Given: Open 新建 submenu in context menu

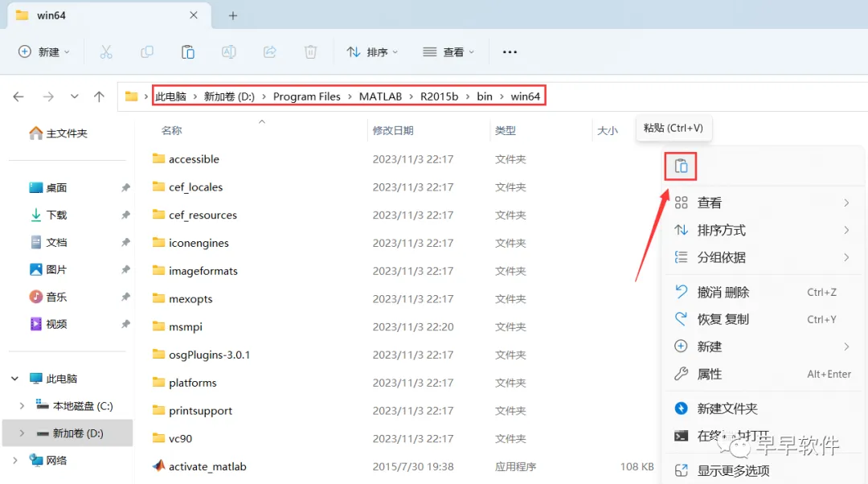Looking at the screenshot, I should (x=763, y=347).
